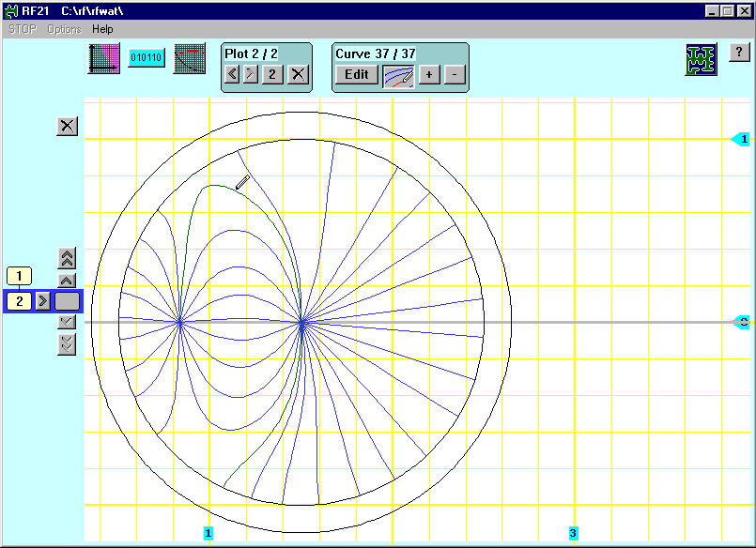This screenshot has width=756, height=548.
Task: Click the RF21 title bar app icon
Action: [10, 10]
